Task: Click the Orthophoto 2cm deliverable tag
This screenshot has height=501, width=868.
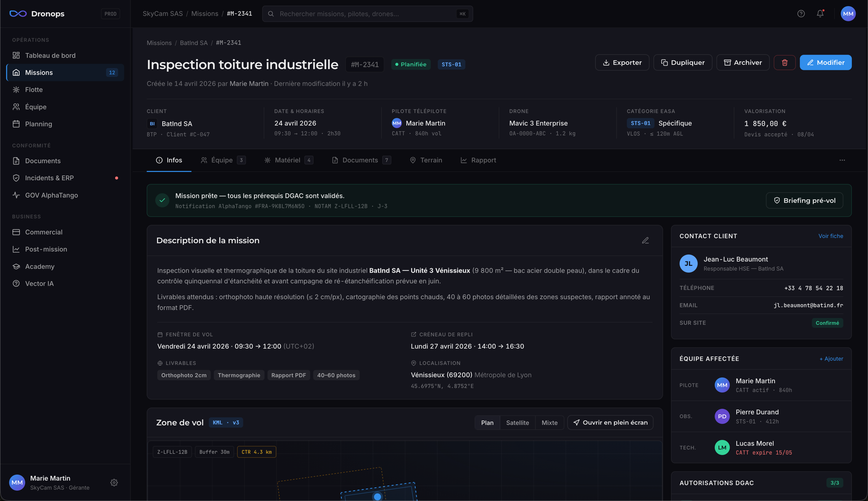Action: pos(184,375)
